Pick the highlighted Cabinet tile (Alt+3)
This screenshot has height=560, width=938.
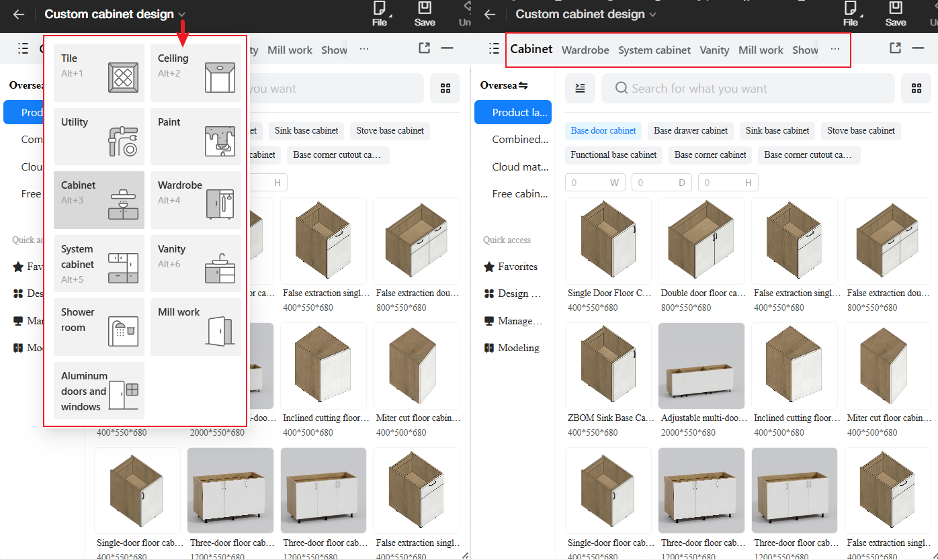[x=99, y=200]
